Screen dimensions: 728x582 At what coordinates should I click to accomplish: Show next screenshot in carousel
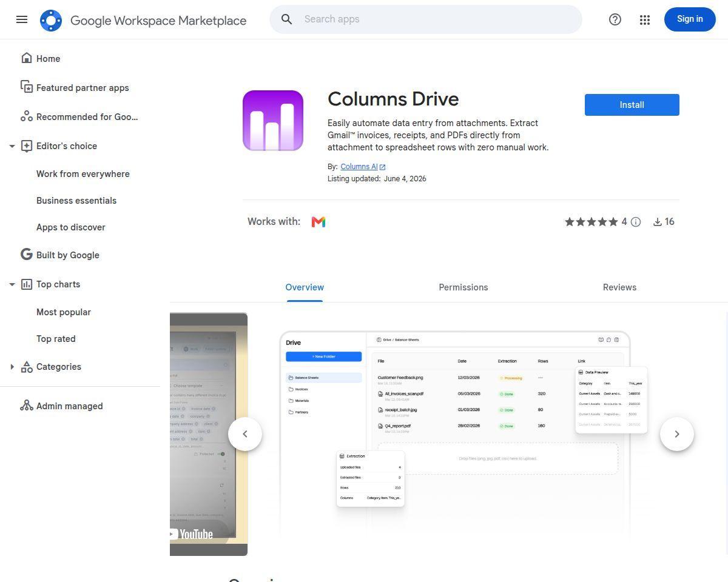(677, 434)
